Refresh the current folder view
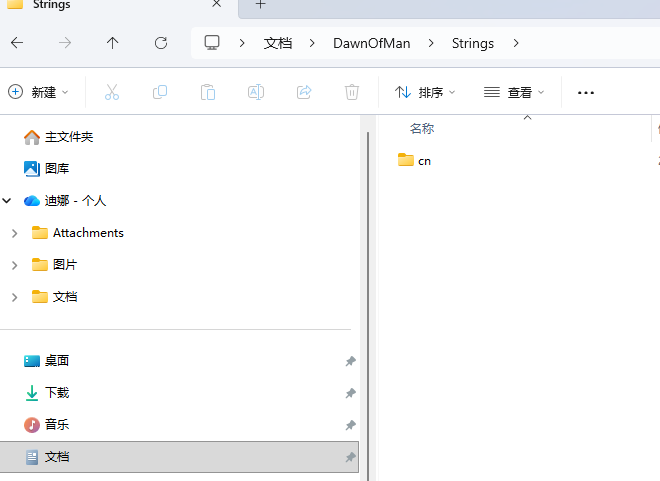Viewport: 660px width, 481px height. (x=160, y=43)
